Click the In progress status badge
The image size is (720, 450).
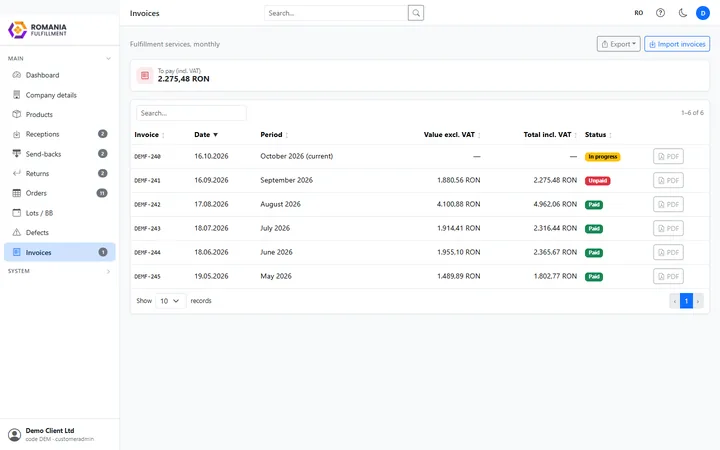pos(602,157)
